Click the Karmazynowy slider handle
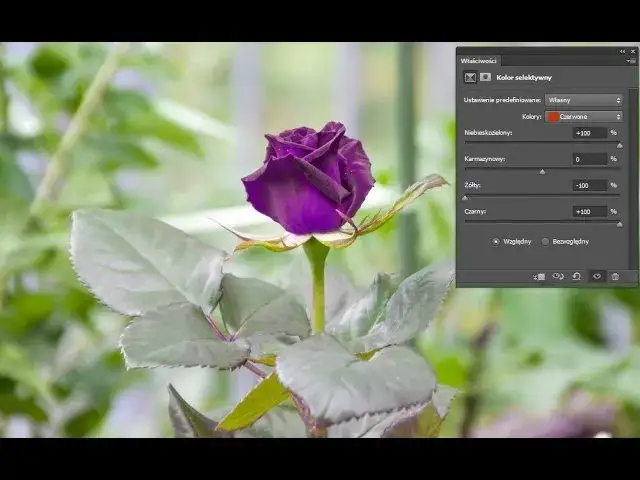This screenshot has height=480, width=640. pos(542,171)
